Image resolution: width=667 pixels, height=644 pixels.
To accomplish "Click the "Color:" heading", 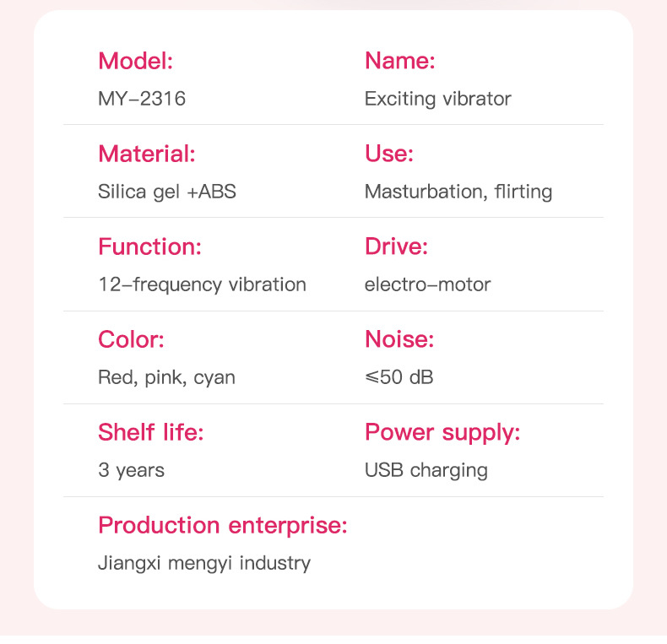I will point(131,339).
